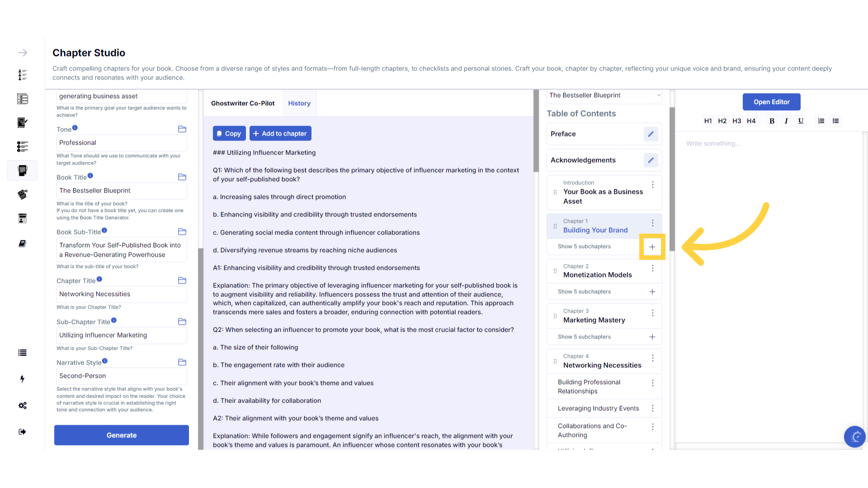The image size is (868, 488).
Task: Click the info icon beside Narrative Style
Action: [x=105, y=361]
